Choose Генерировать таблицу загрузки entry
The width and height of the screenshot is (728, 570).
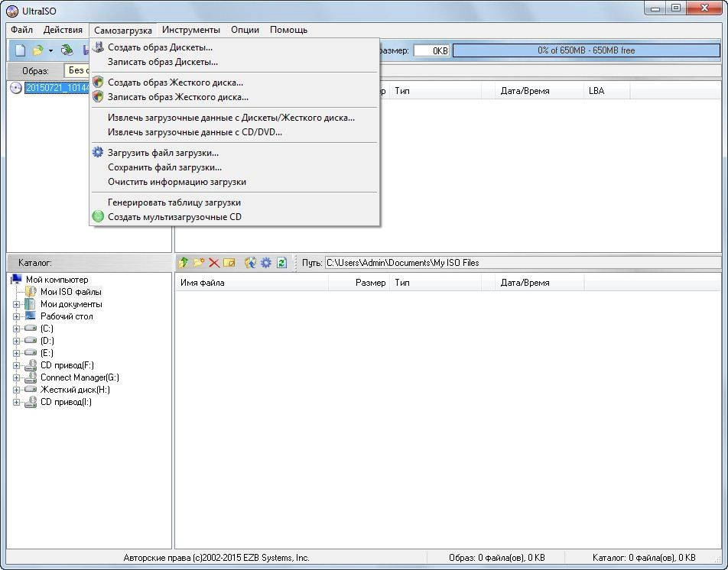click(235, 202)
